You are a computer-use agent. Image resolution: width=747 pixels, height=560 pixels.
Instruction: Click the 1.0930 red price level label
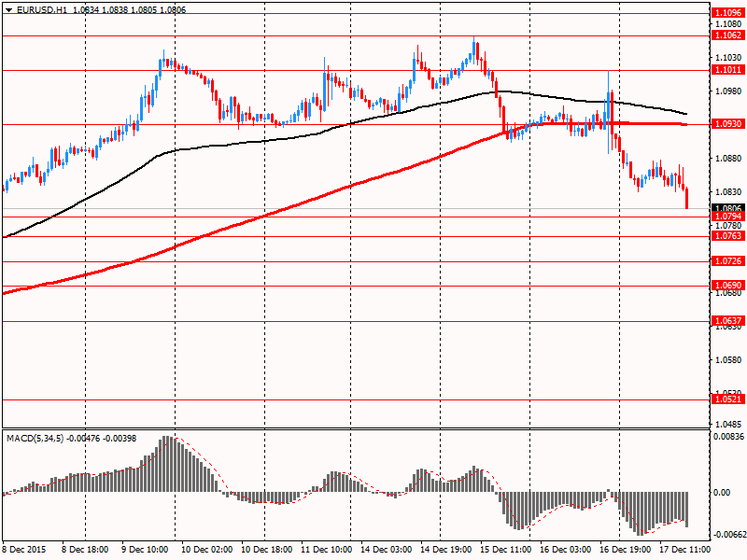coord(728,124)
